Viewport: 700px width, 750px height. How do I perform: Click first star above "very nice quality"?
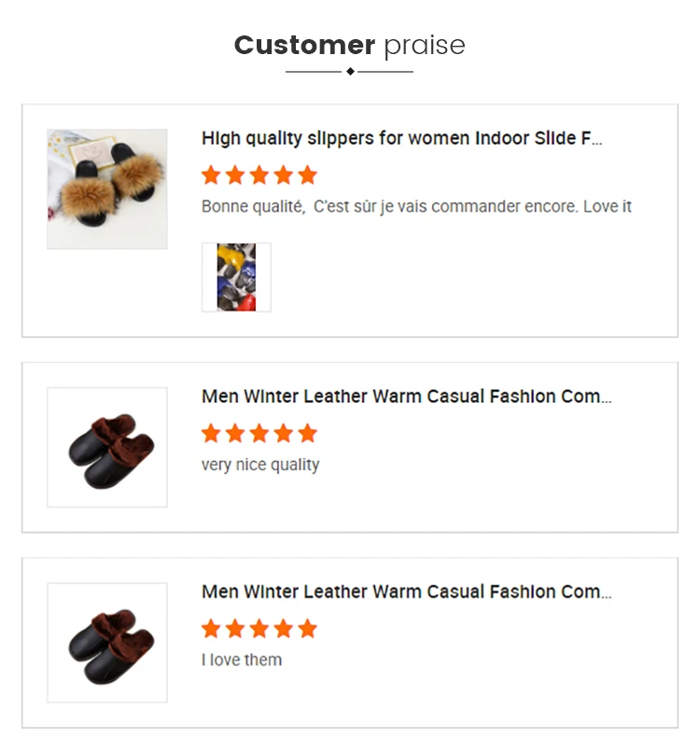click(x=211, y=434)
